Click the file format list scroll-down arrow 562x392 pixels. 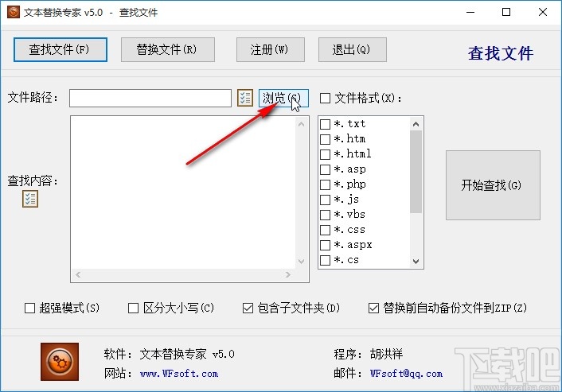[x=416, y=262]
